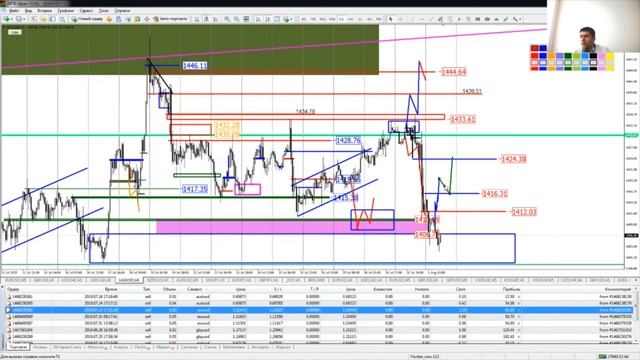Open the indicators list icon
This screenshot has height=360, width=640.
(x=286, y=19)
